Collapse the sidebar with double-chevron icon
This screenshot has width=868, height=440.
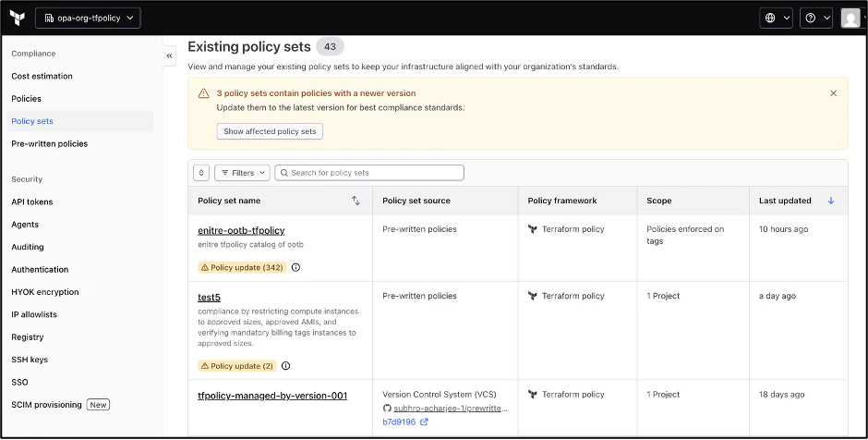point(169,55)
